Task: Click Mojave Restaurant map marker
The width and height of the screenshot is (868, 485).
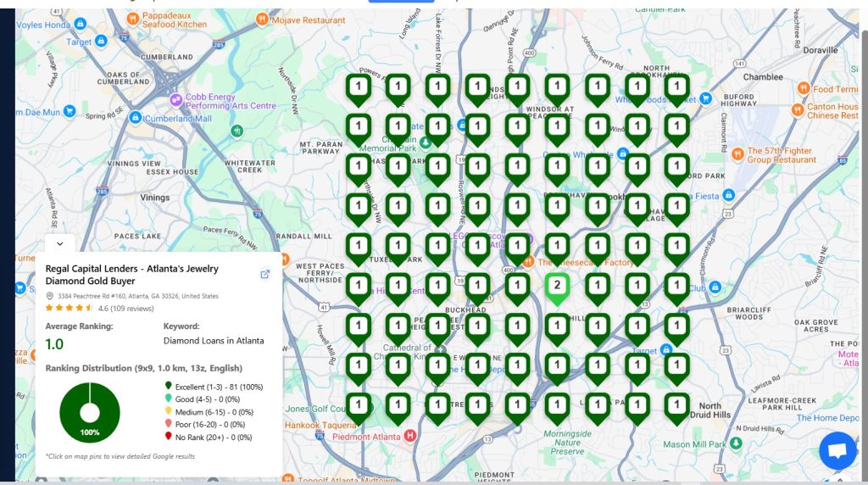Action: (263, 20)
